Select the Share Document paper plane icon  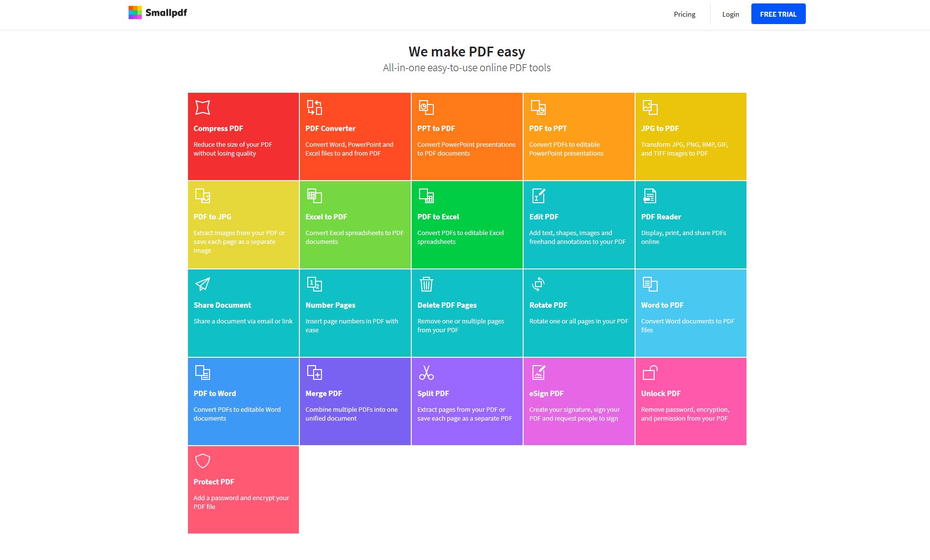[203, 284]
